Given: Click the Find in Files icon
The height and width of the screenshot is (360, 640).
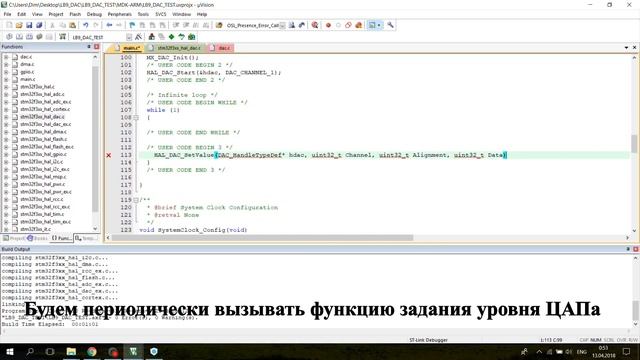Looking at the screenshot, I should click(219, 25).
